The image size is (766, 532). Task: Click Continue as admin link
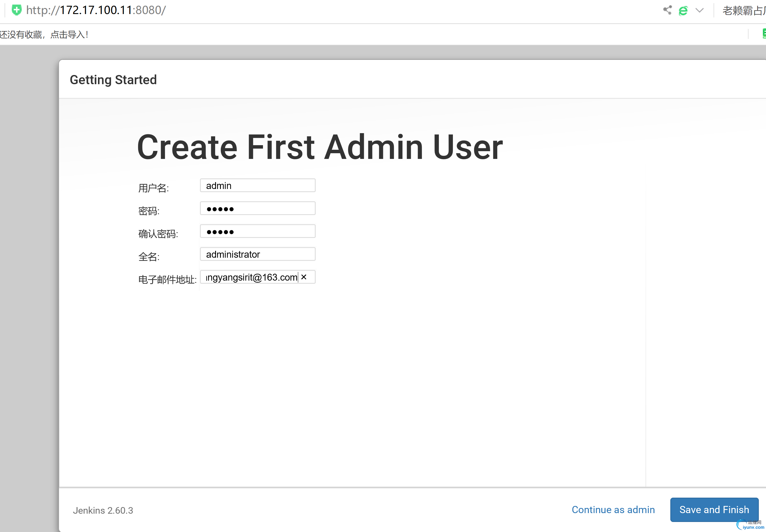coord(613,510)
